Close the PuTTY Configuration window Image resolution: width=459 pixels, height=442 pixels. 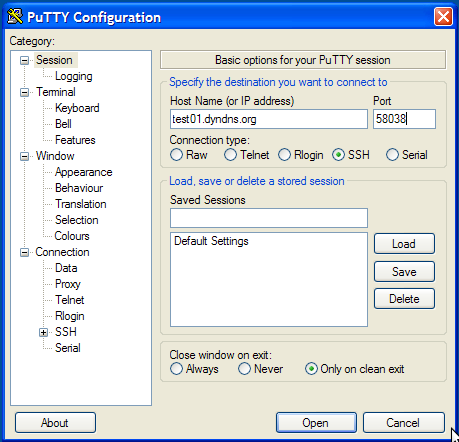[443, 16]
